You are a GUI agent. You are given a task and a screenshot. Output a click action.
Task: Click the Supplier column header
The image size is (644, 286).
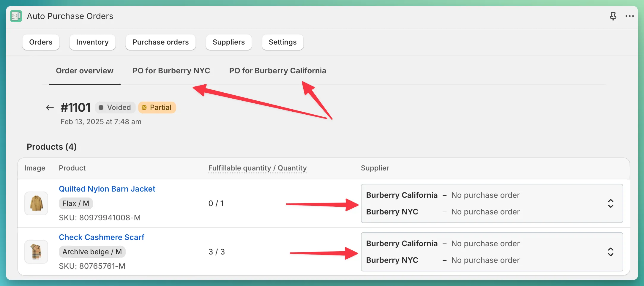(375, 168)
